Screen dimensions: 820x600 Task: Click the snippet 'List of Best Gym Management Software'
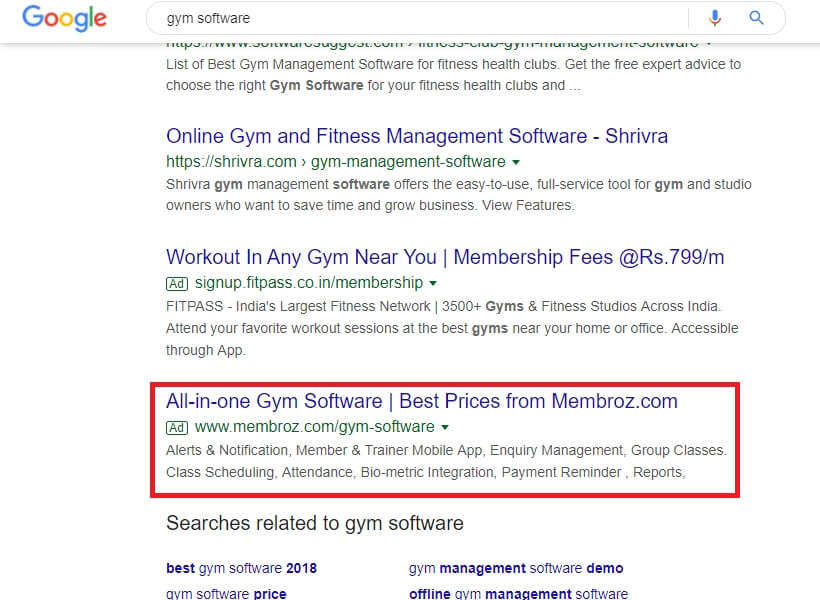(x=453, y=75)
